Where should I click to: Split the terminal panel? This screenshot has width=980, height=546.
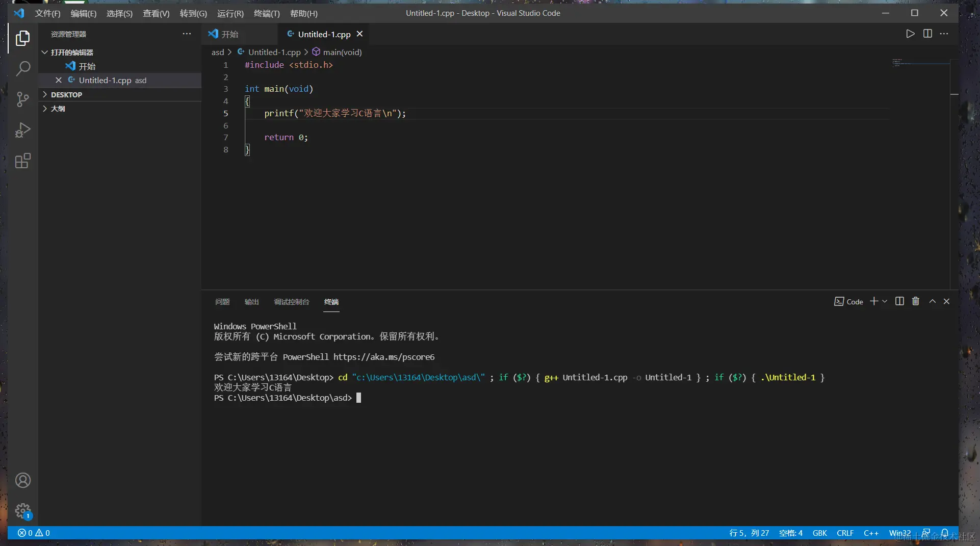point(899,301)
